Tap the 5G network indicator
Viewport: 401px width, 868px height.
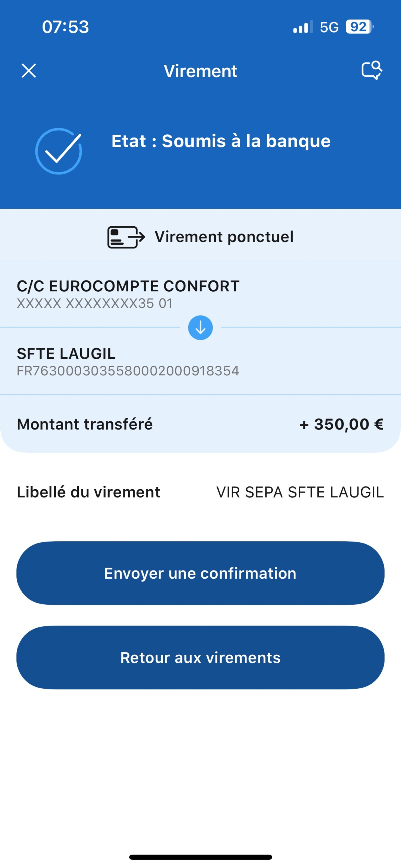pyautogui.click(x=329, y=27)
